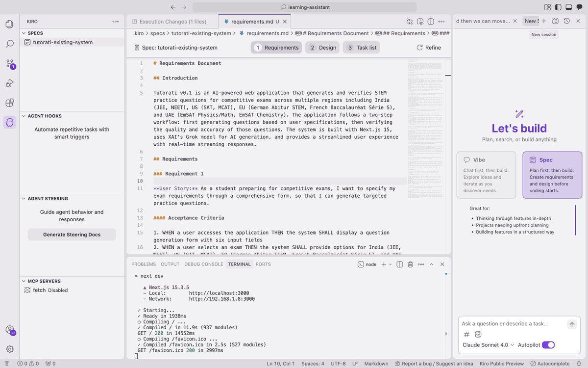Open the PROBLEMS panel tab

click(144, 264)
